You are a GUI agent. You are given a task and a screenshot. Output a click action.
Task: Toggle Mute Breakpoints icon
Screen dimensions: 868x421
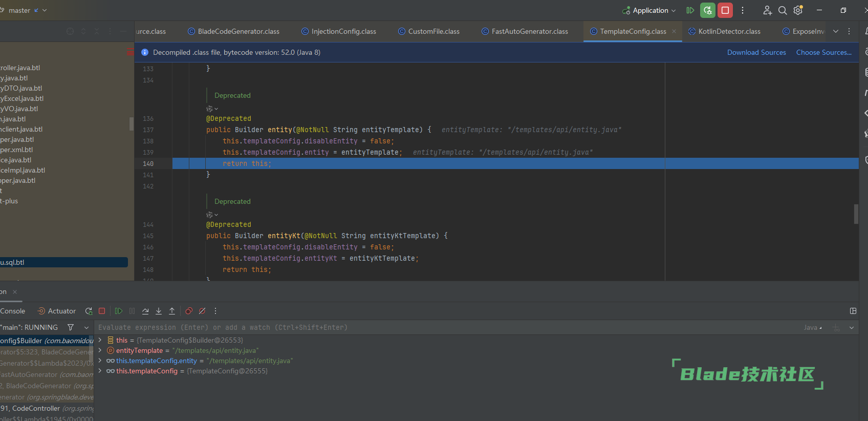(202, 311)
